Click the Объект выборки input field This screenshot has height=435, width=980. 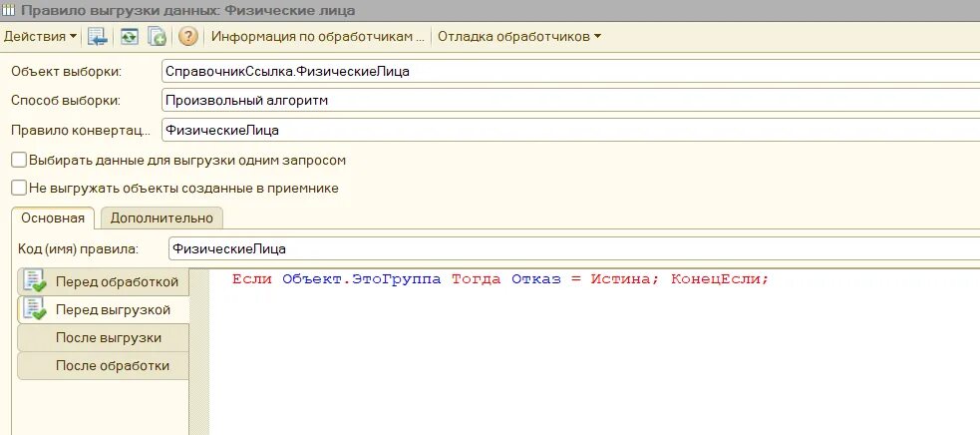(x=570, y=72)
